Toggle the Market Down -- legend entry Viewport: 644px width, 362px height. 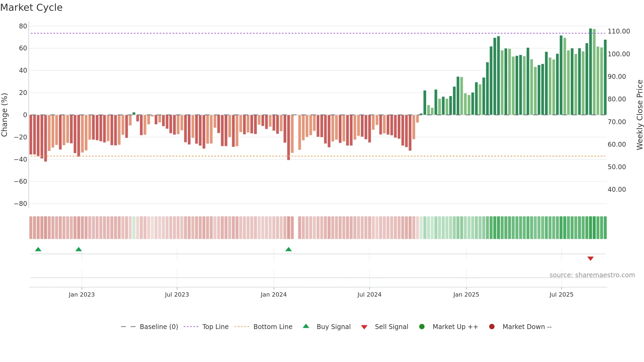pyautogui.click(x=520, y=327)
